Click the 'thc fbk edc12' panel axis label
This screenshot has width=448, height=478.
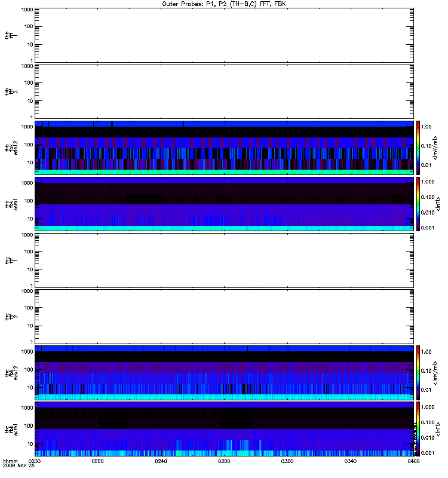(x=11, y=373)
